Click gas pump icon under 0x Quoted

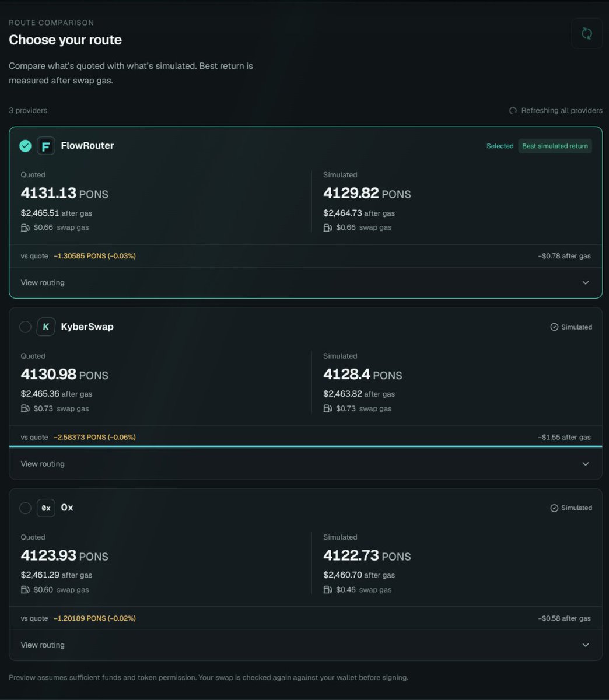point(25,590)
